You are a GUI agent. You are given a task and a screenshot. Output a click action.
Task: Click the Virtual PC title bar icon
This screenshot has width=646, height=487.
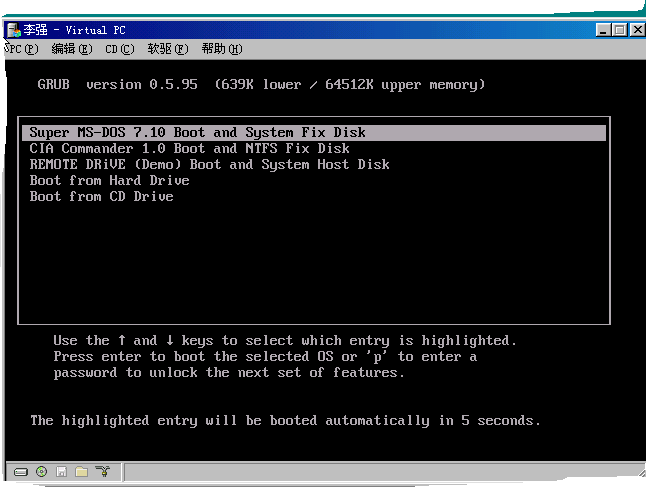coord(14,30)
